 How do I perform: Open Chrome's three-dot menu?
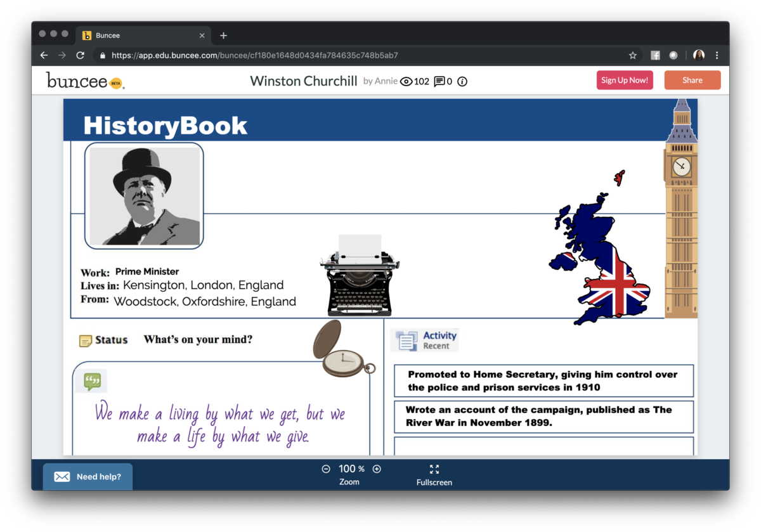(717, 55)
